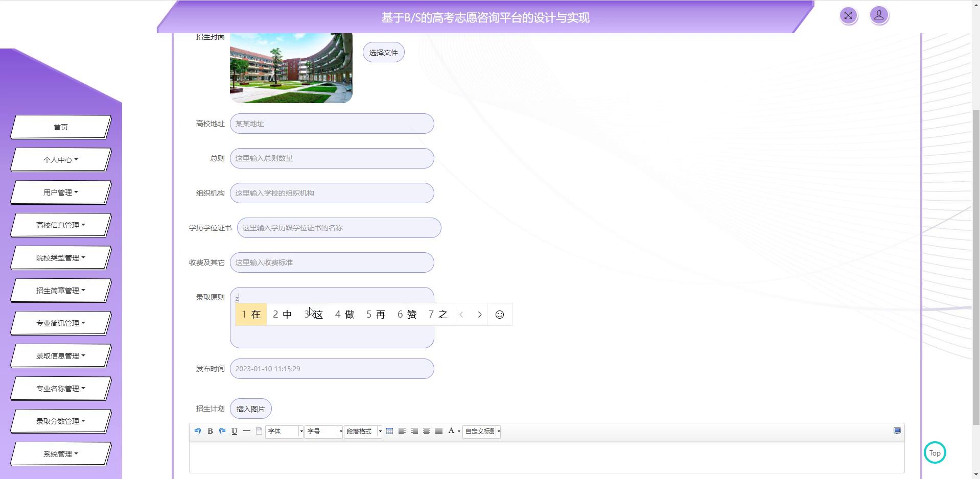Select IME candidate 2 中

point(282,315)
